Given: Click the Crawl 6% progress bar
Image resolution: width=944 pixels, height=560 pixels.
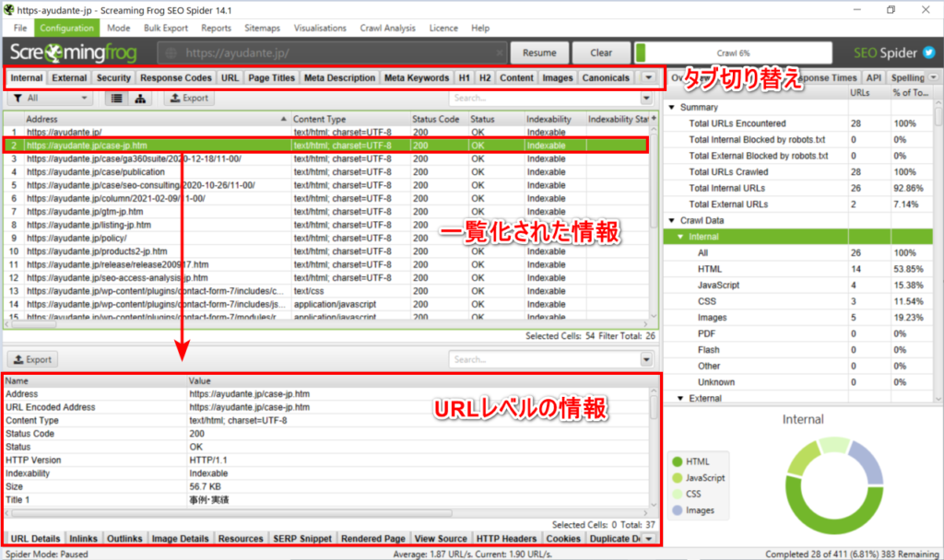Looking at the screenshot, I should click(733, 52).
